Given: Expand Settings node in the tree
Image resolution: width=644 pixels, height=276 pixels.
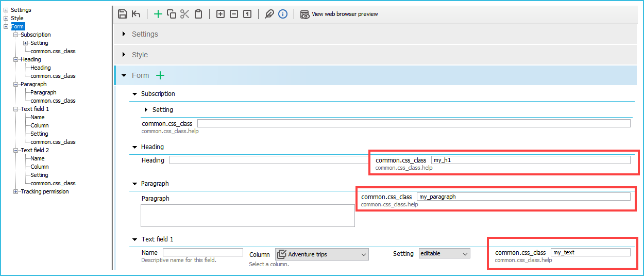Looking at the screenshot, I should [x=6, y=10].
